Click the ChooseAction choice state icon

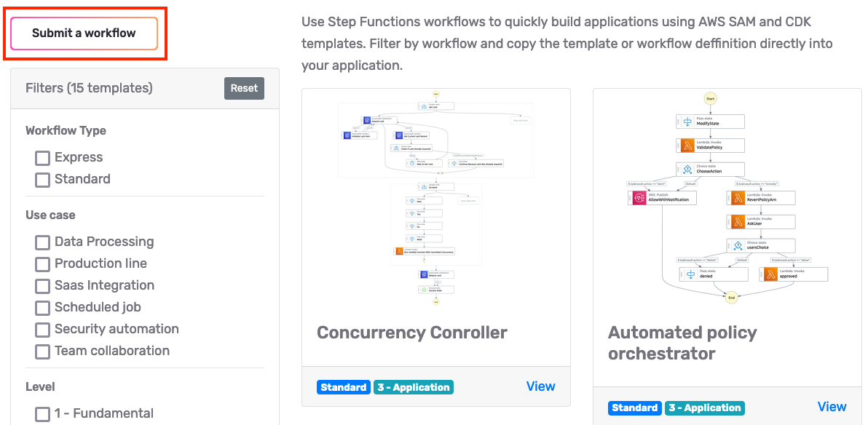tap(687, 170)
